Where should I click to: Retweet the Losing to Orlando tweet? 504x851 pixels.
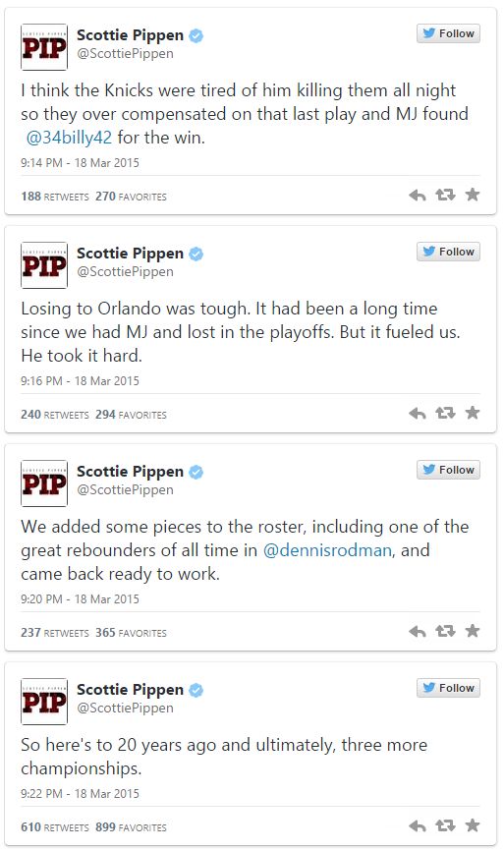tap(445, 413)
